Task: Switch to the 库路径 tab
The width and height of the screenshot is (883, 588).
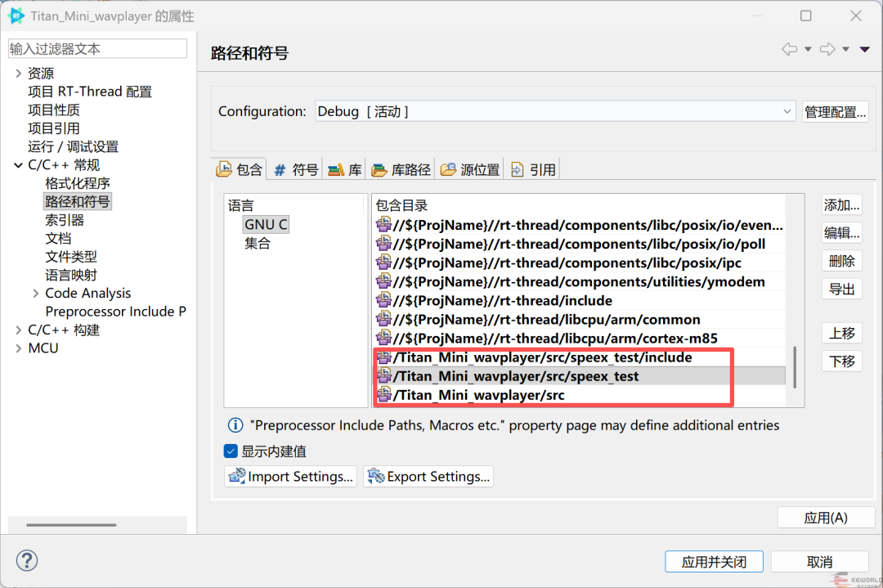Action: click(x=401, y=169)
